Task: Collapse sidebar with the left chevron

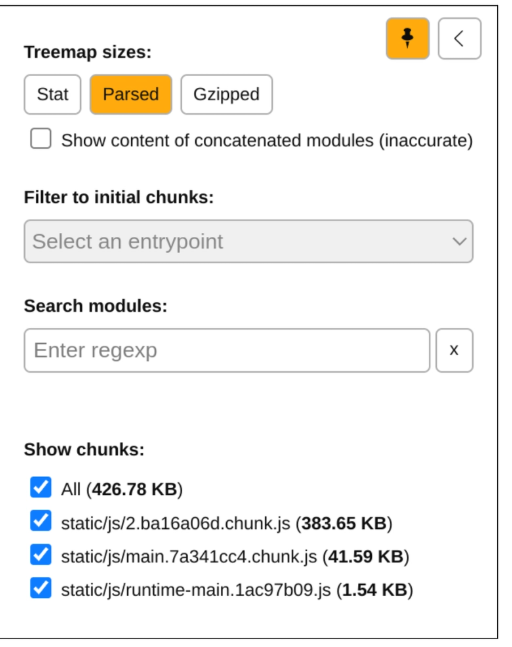Action: coord(459,38)
